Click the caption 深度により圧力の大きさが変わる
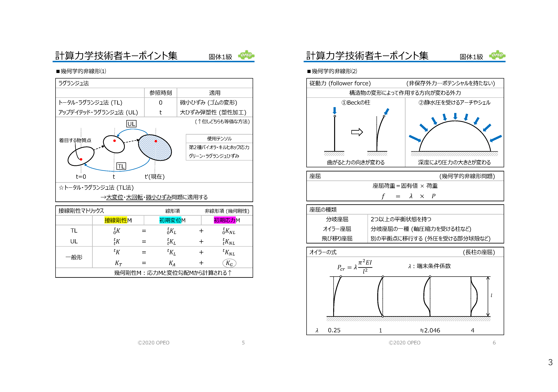Screen dimensions: 558x392 point(455,162)
